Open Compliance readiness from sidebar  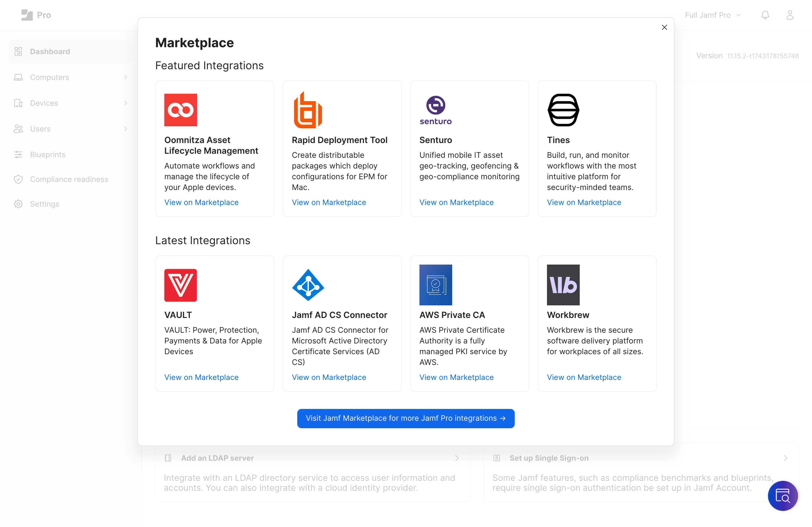click(x=69, y=179)
